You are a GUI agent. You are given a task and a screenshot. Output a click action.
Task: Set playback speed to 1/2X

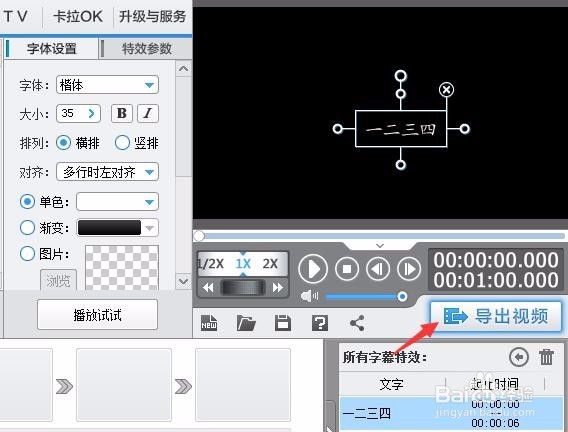pyautogui.click(x=211, y=264)
